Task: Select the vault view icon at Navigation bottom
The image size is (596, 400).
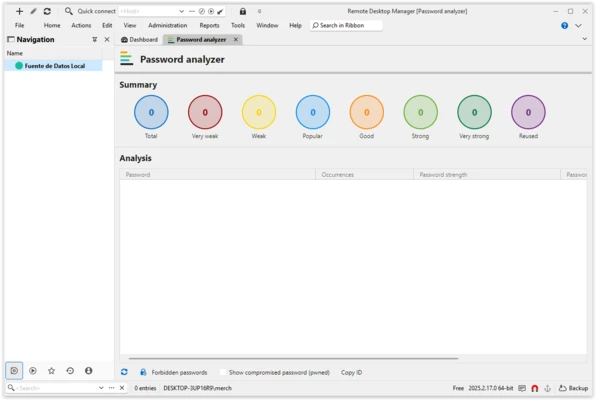Action: [x=14, y=370]
